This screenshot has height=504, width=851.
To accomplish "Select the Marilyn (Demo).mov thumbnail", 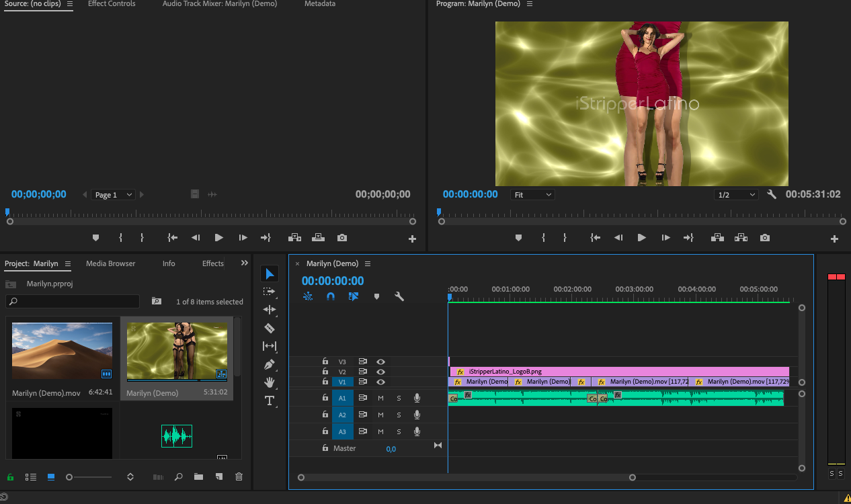I will click(x=62, y=351).
